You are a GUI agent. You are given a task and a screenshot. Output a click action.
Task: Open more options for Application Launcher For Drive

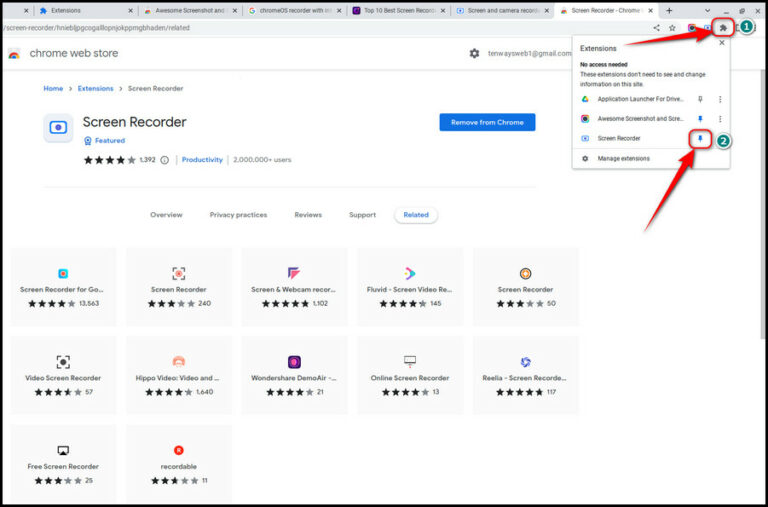point(720,99)
